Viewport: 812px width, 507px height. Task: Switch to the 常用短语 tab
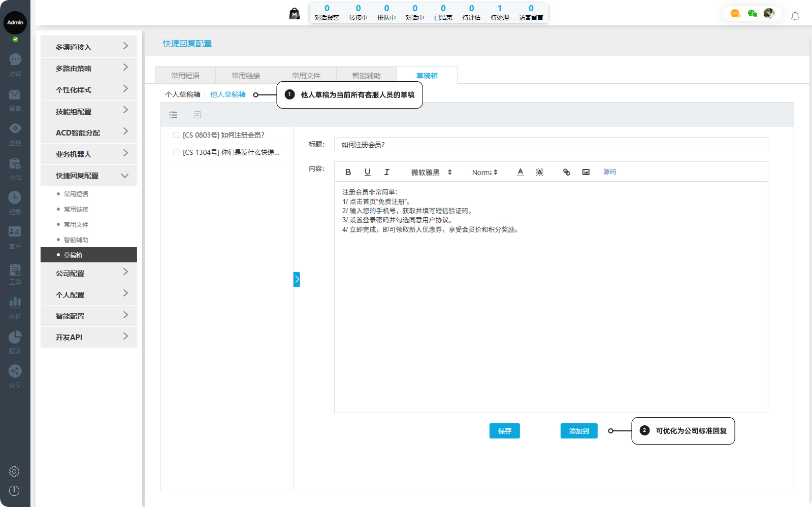coord(185,75)
